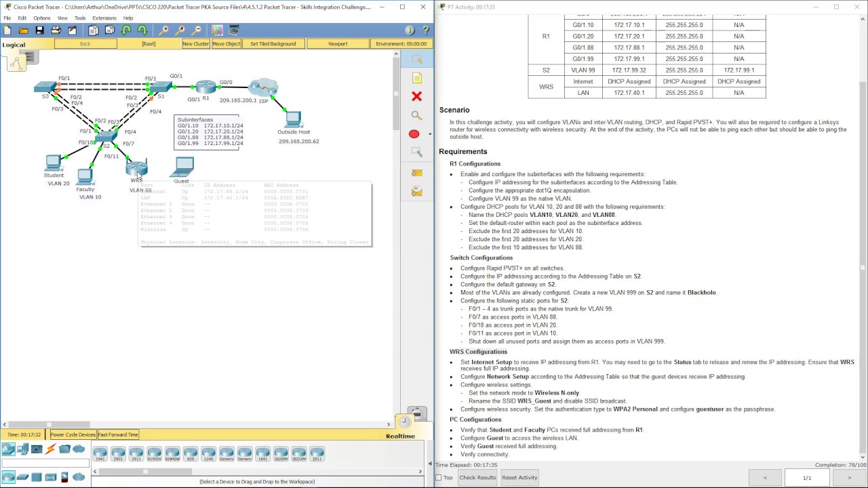The image size is (868, 488).
Task: Open a file via the folder icon
Action: [x=24, y=30]
